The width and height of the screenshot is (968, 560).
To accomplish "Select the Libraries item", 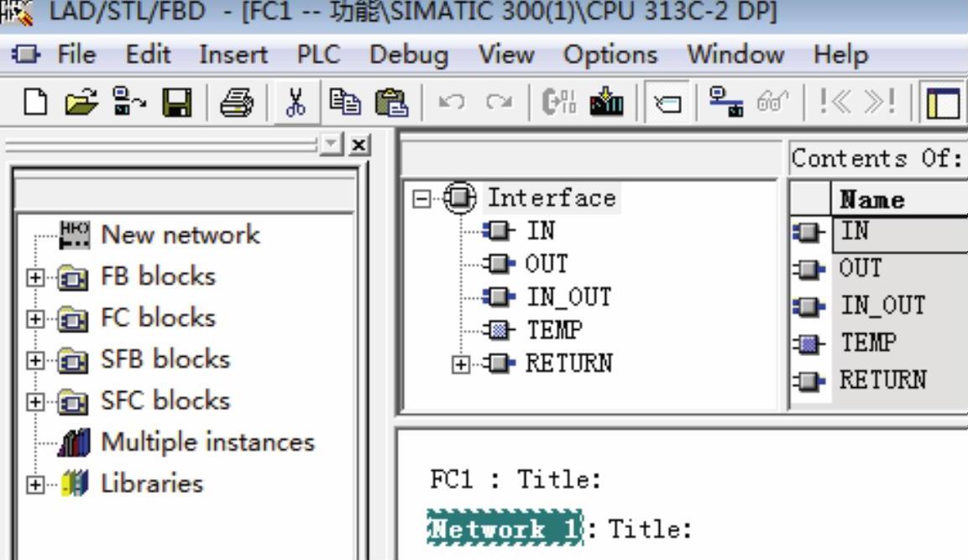I will [152, 483].
